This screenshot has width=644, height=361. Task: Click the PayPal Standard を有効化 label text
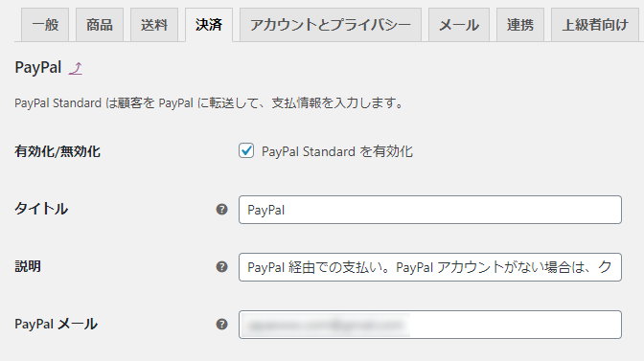click(337, 152)
